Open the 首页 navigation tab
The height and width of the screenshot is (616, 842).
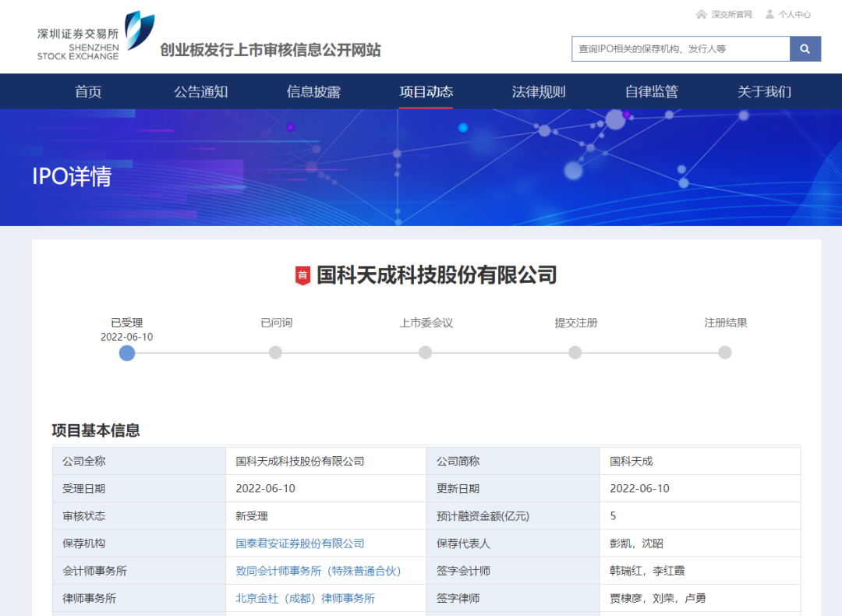(88, 92)
